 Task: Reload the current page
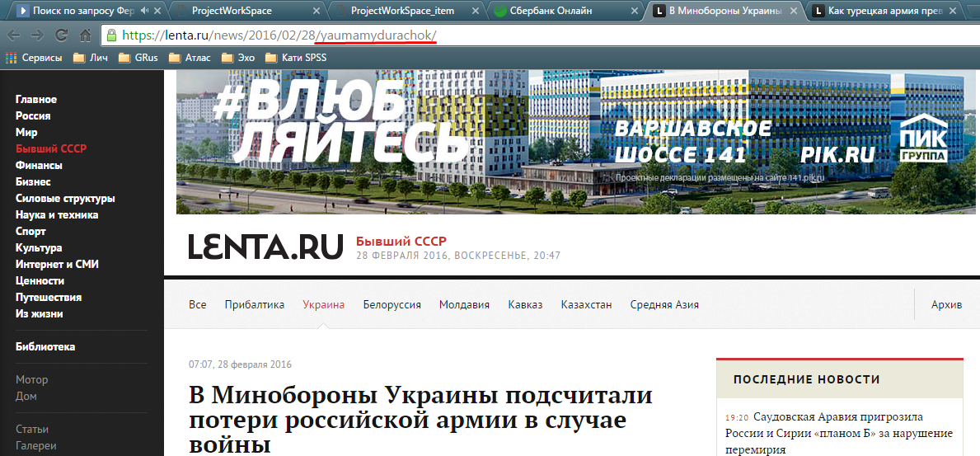pos(61,36)
